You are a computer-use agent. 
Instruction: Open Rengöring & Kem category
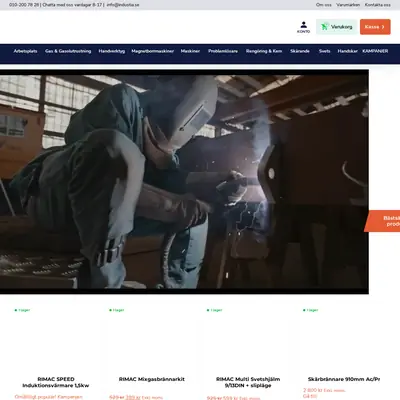click(x=264, y=51)
